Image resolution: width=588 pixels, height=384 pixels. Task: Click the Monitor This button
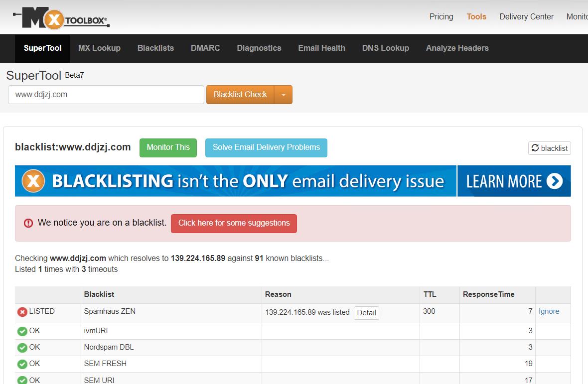pyautogui.click(x=168, y=147)
